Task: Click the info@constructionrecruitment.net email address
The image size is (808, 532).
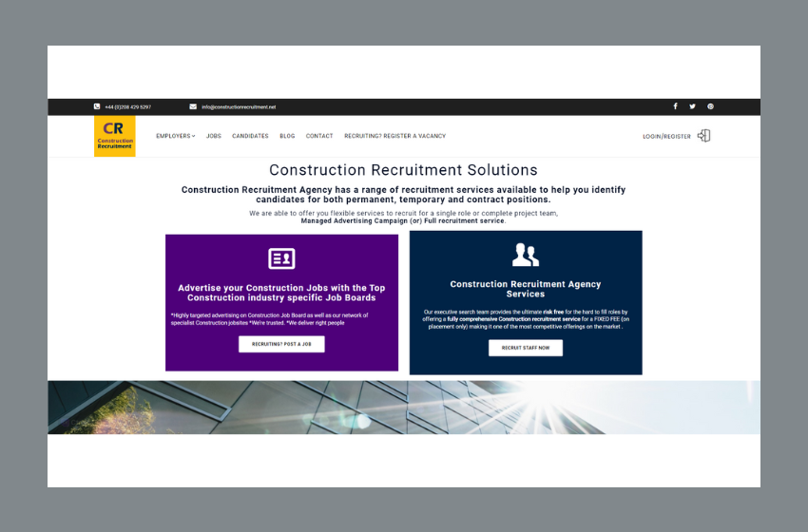Action: pyautogui.click(x=239, y=107)
